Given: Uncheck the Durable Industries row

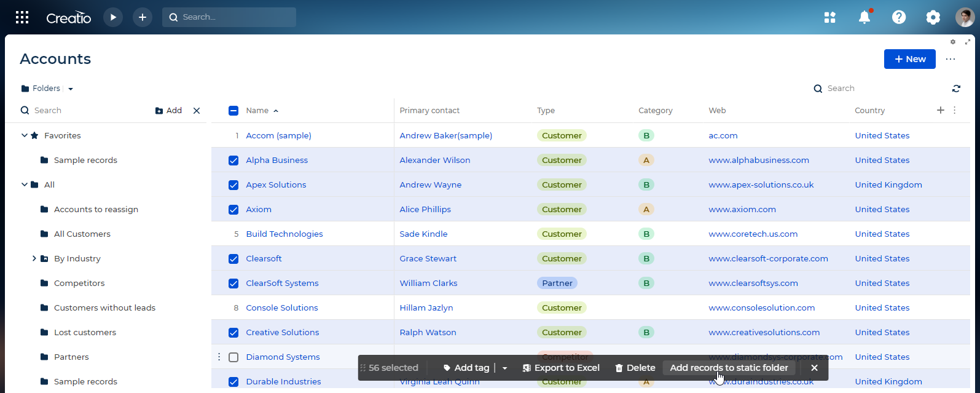Looking at the screenshot, I should [x=233, y=381].
